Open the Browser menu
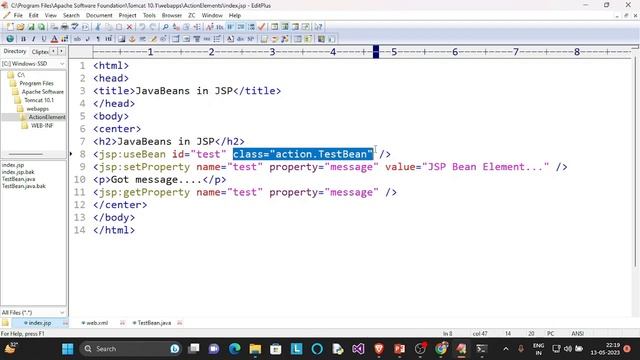Image resolution: width=640 pixels, height=360 pixels. coord(172,16)
